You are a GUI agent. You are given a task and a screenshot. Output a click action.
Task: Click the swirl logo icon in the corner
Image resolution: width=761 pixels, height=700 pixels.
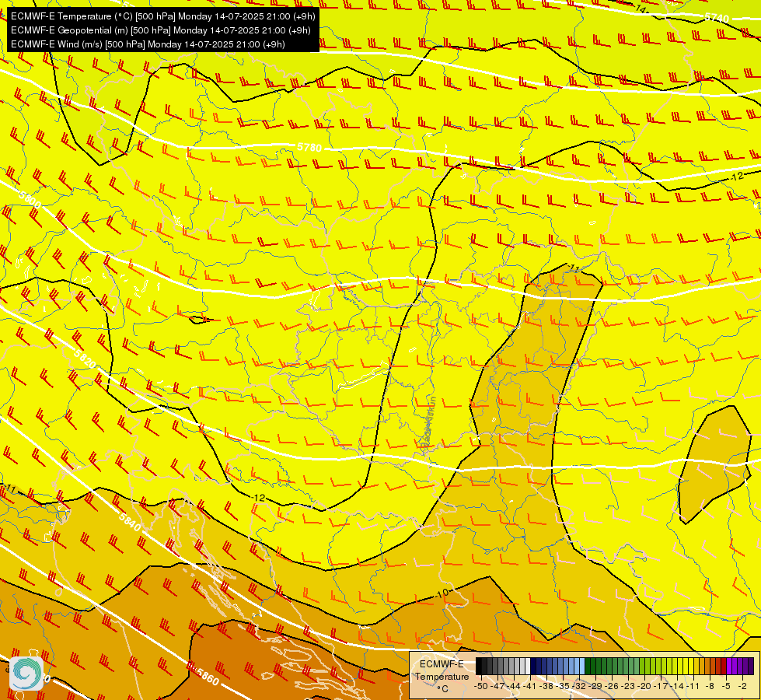tap(26, 674)
